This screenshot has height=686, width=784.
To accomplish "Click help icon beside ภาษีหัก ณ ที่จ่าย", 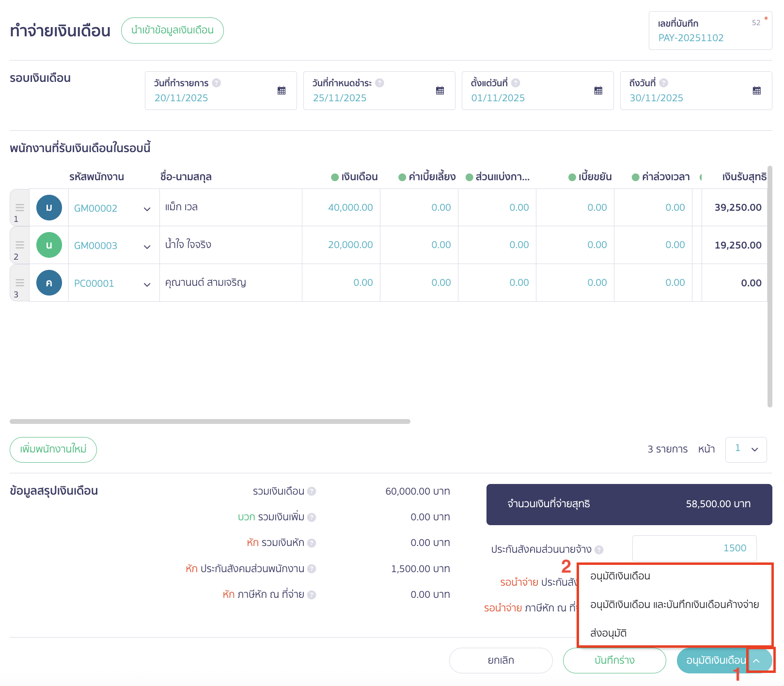I will coord(312,594).
